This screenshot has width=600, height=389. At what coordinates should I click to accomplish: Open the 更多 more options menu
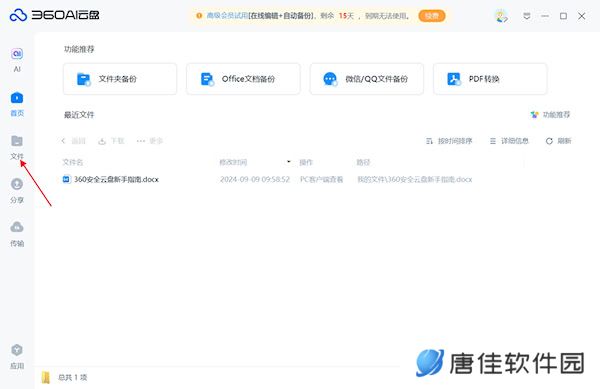[x=150, y=141]
